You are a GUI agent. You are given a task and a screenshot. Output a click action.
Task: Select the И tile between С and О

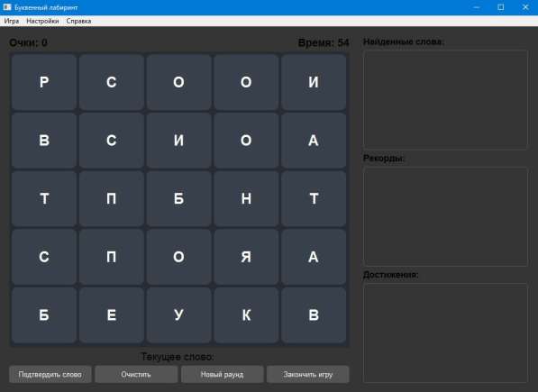[178, 141]
